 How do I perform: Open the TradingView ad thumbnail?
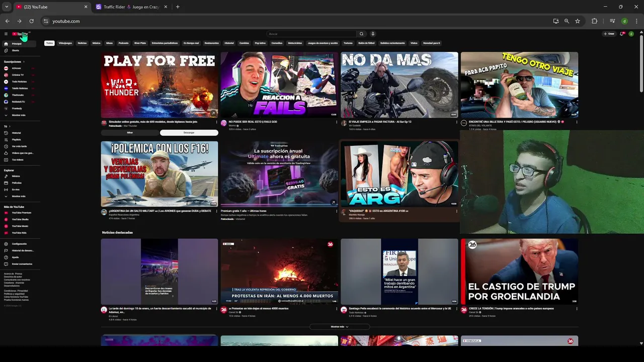(279, 174)
